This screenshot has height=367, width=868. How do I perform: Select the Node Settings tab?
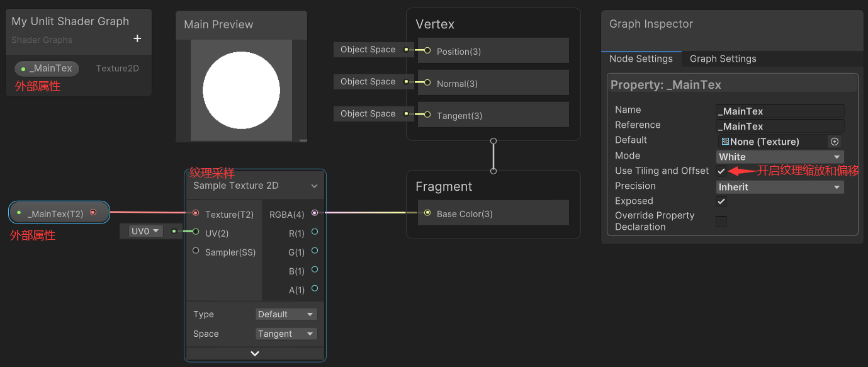(641, 59)
